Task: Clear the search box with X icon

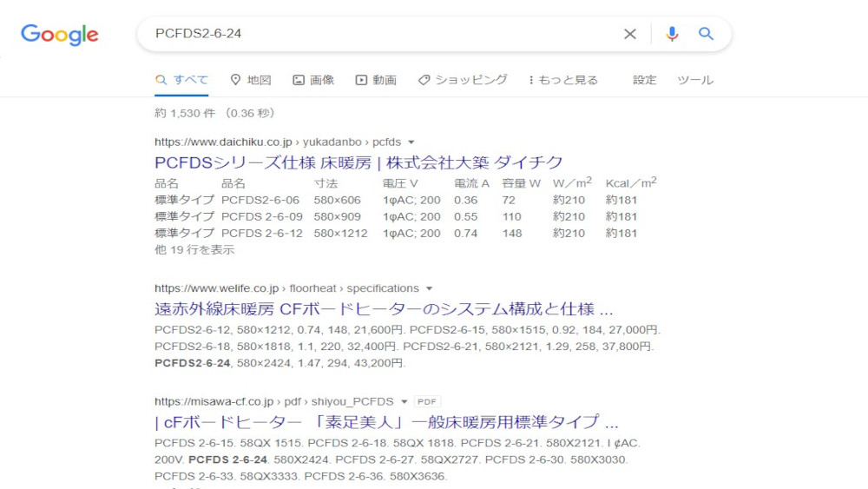Action: tap(629, 34)
